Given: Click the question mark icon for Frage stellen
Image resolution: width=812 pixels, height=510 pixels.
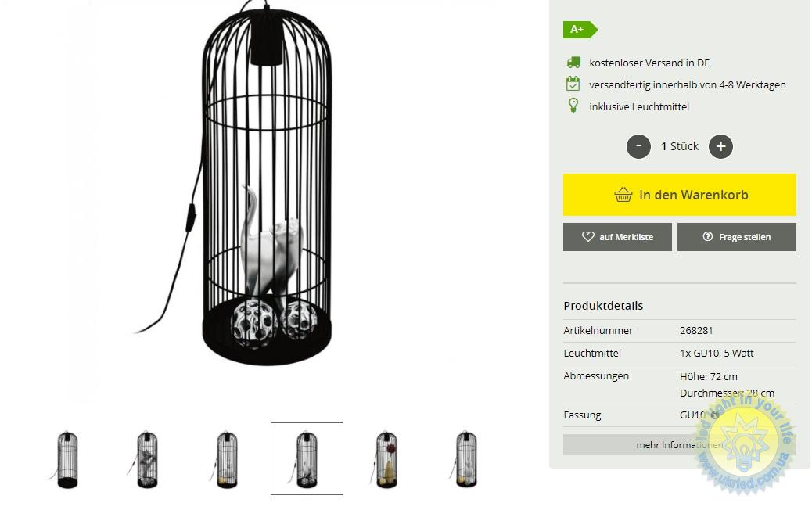Looking at the screenshot, I should pyautogui.click(x=707, y=237).
